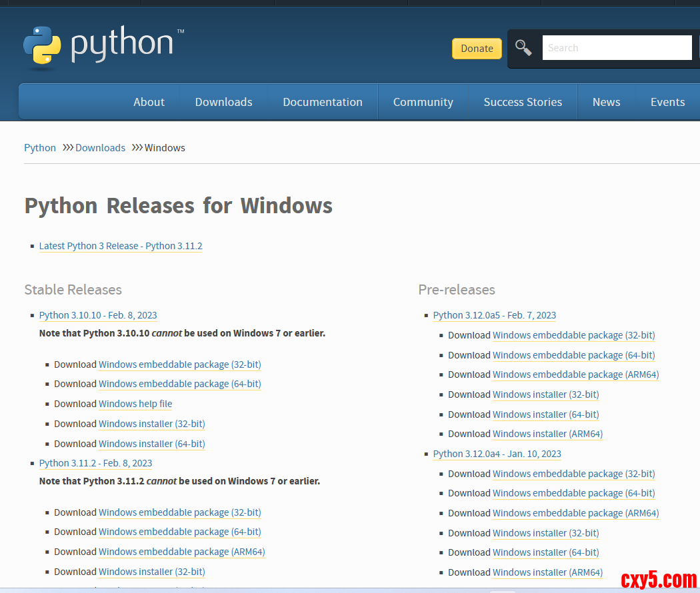Download Python 3.10.10 Windows installer (64-bit)
This screenshot has height=593, width=700.
(152, 444)
